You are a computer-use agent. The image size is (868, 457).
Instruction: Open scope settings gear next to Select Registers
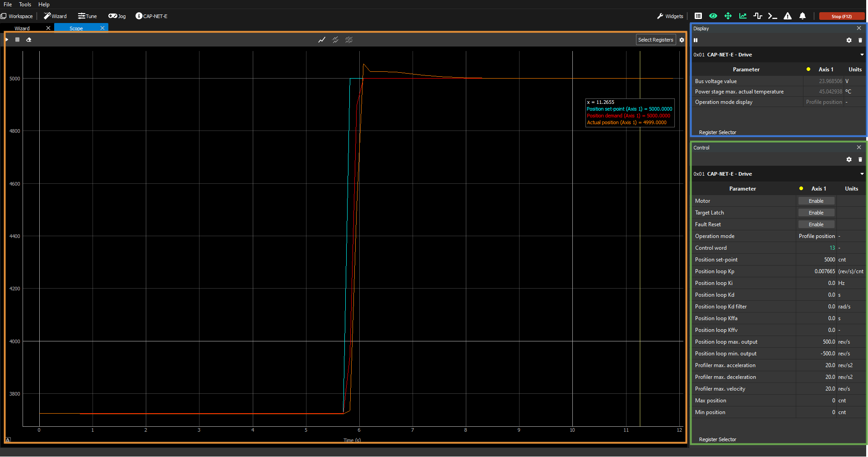(x=682, y=40)
